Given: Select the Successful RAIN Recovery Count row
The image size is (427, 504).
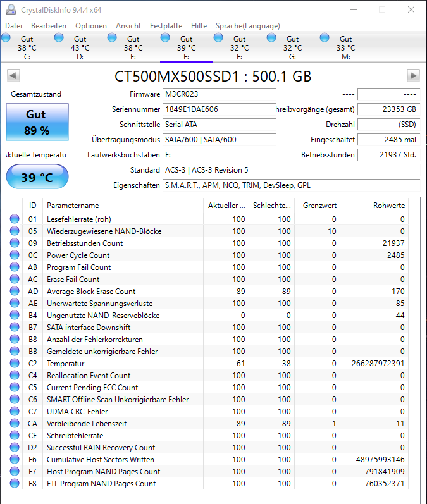Looking at the screenshot, I should (207, 448).
